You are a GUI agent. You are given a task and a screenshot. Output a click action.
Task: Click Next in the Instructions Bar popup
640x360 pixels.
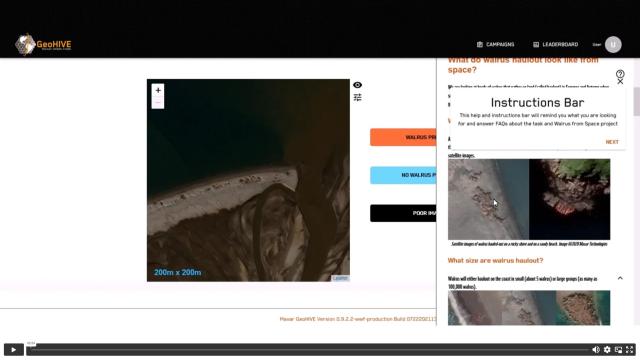pos(612,142)
